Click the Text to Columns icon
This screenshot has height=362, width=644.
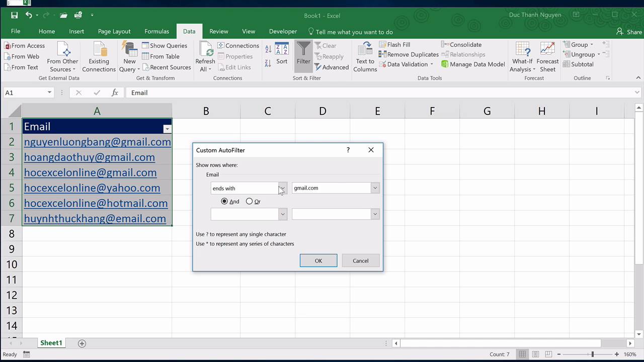(x=364, y=57)
